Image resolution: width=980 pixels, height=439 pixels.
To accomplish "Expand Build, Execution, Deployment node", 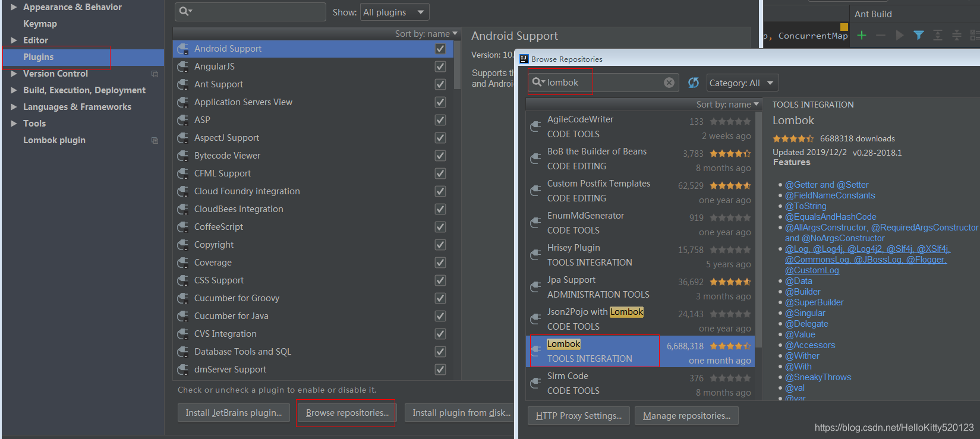I will click(13, 90).
